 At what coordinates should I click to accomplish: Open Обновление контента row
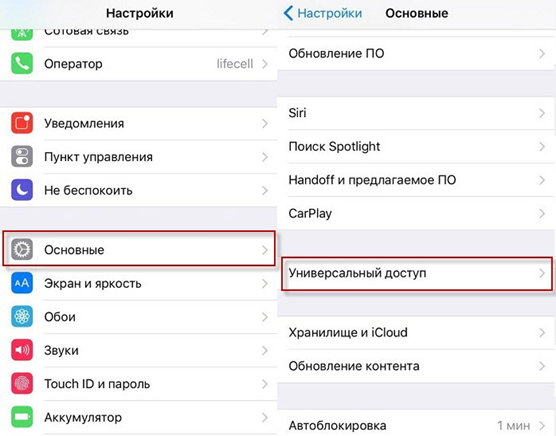[x=417, y=366]
